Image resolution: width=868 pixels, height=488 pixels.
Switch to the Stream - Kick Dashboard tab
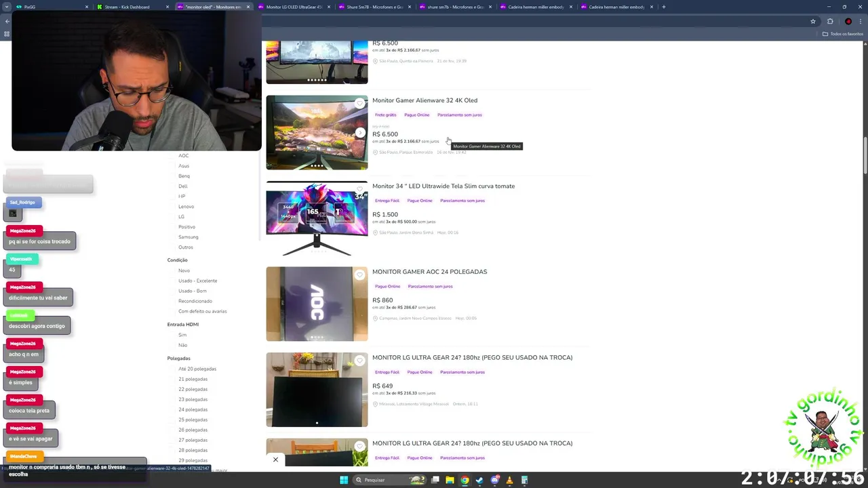point(132,7)
